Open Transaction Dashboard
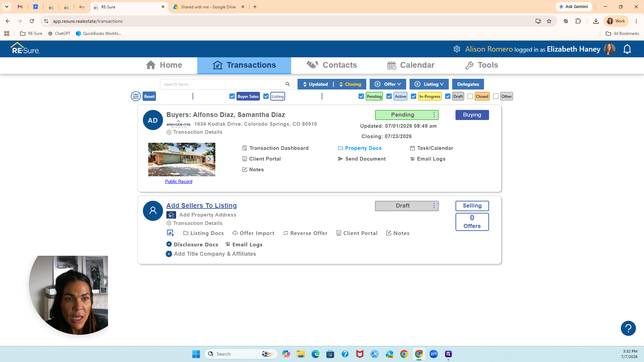 click(x=275, y=148)
